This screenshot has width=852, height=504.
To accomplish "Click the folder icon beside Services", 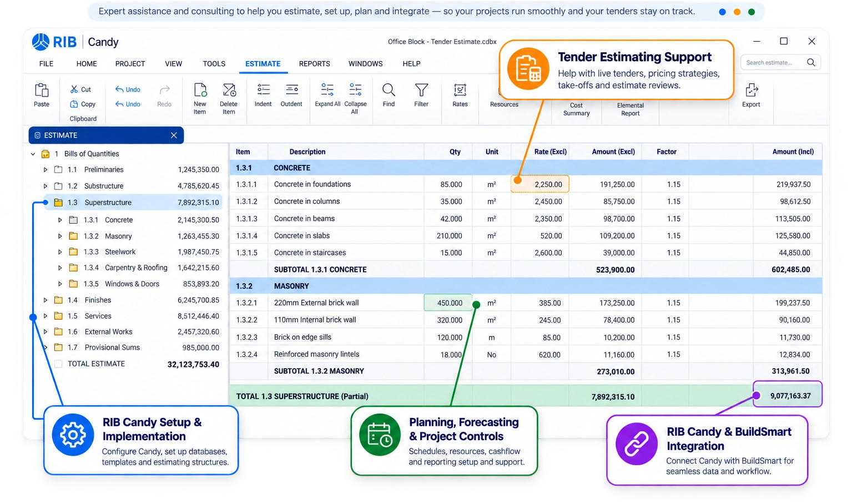I will tap(58, 316).
